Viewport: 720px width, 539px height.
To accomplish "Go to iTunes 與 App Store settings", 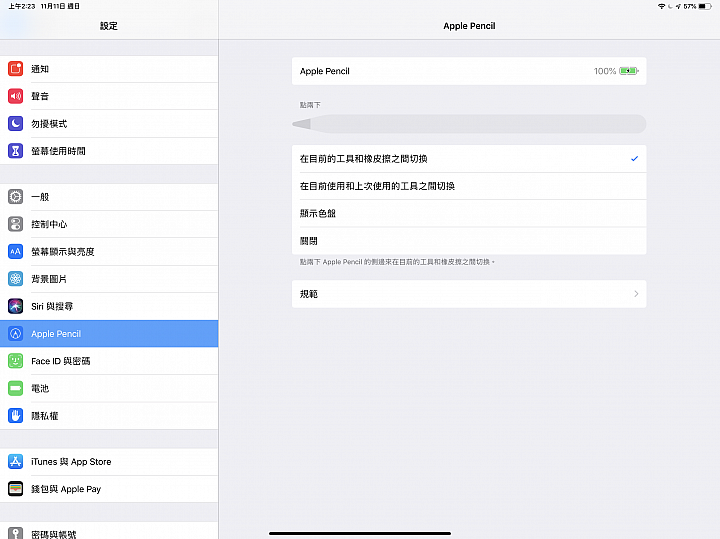I will point(109,461).
